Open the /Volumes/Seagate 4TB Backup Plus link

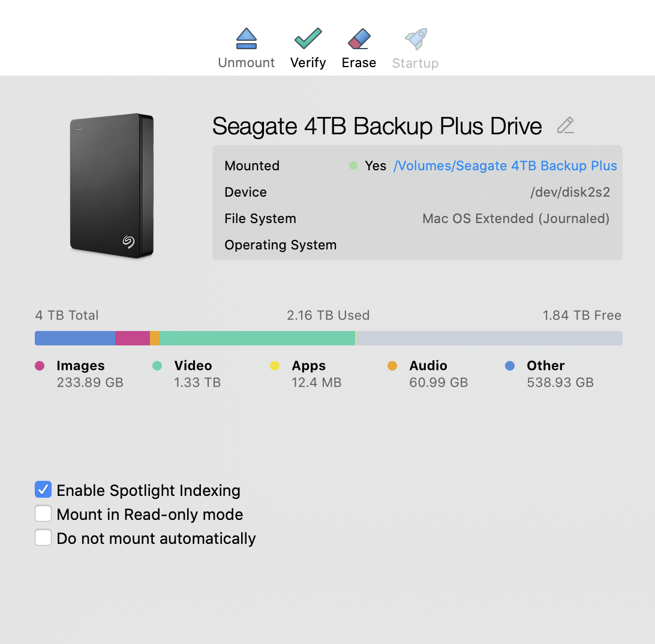click(x=505, y=166)
